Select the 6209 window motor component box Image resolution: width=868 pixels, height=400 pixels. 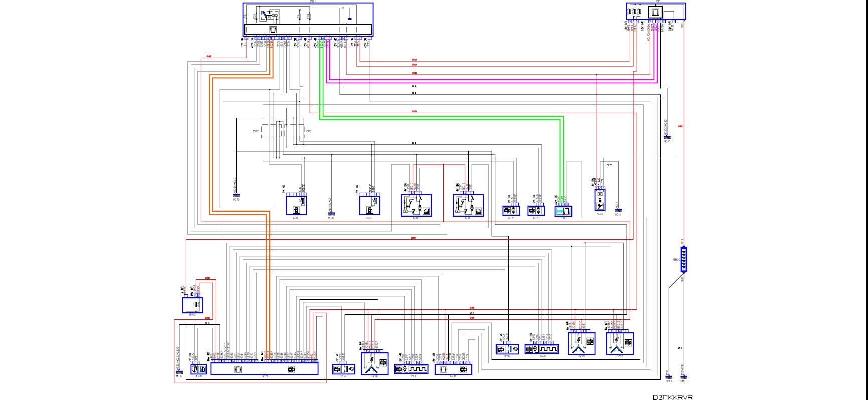pos(469,205)
